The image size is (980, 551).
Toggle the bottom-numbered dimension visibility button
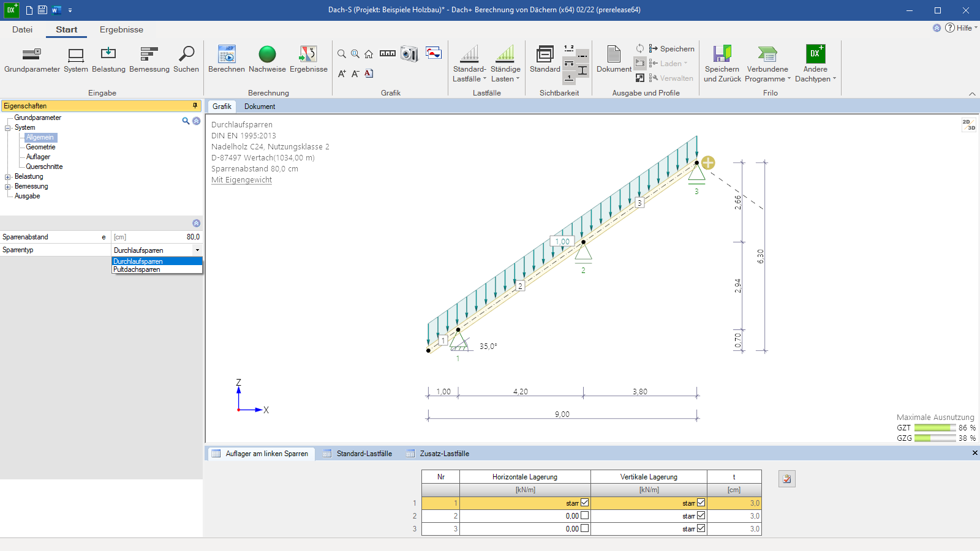(569, 78)
